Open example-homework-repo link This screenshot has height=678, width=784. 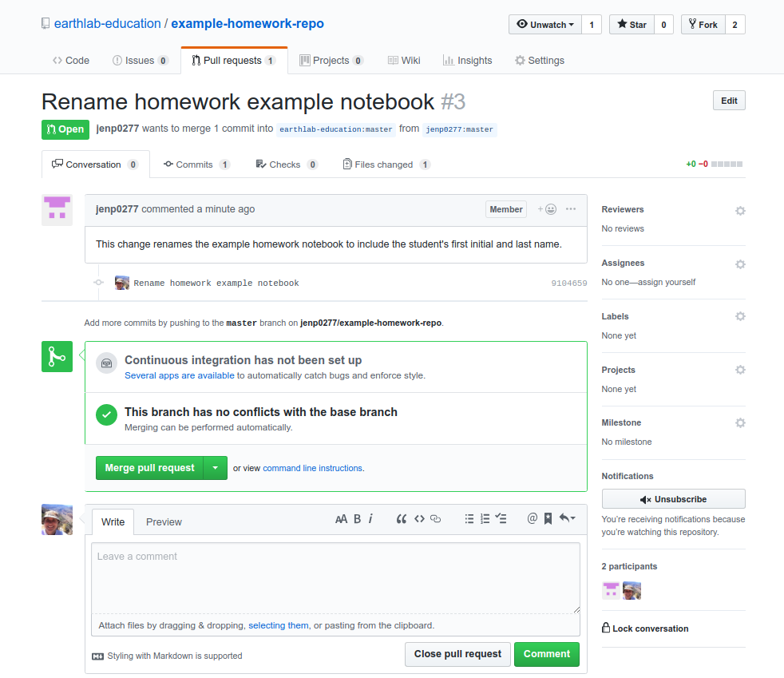click(247, 23)
